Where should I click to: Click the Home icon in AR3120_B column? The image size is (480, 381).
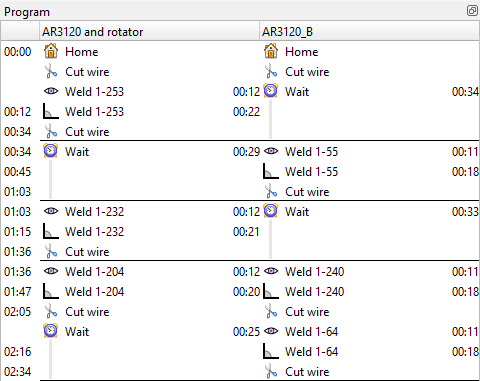271,51
